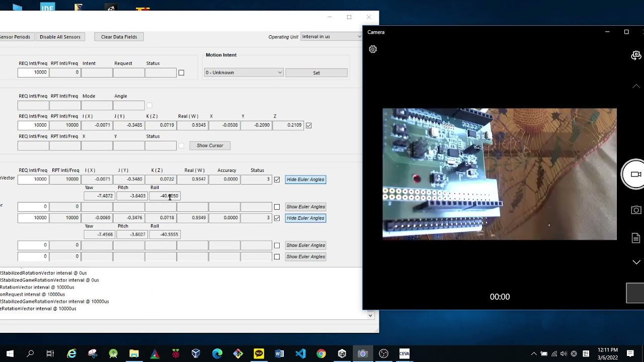This screenshot has width=644, height=362.
Task: Open taskbar search magnifier
Action: (x=30, y=353)
